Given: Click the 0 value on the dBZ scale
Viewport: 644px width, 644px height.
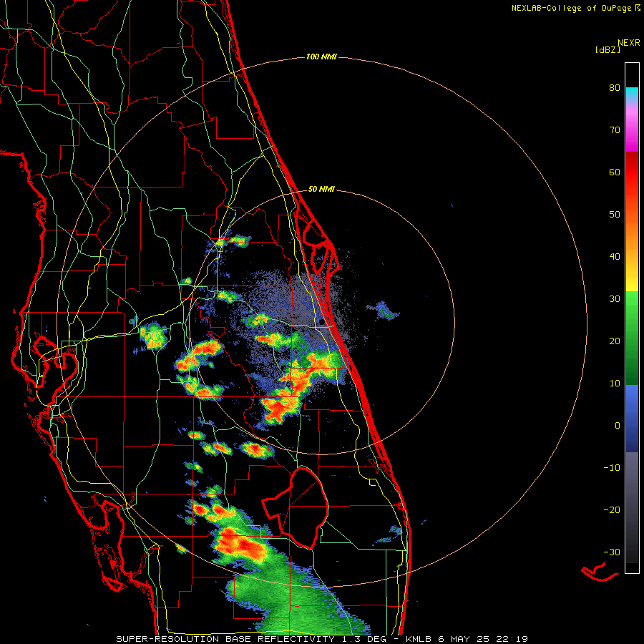Looking at the screenshot, I should pyautogui.click(x=618, y=426).
